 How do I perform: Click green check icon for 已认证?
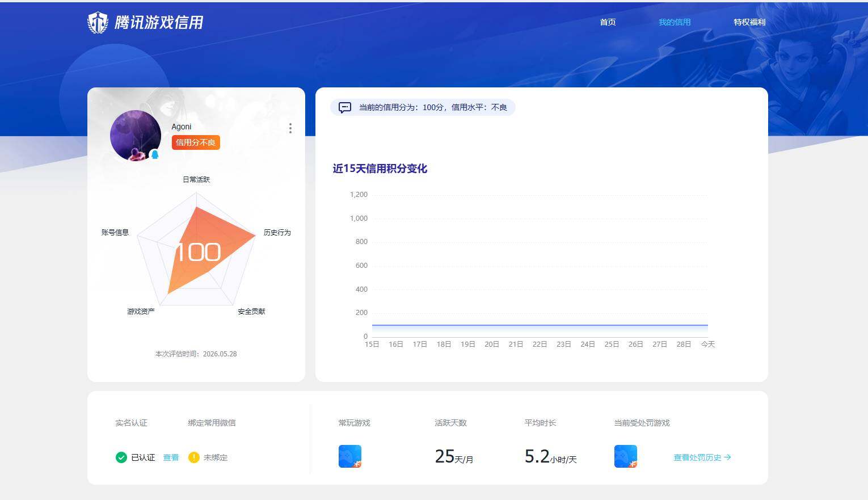[x=121, y=457]
